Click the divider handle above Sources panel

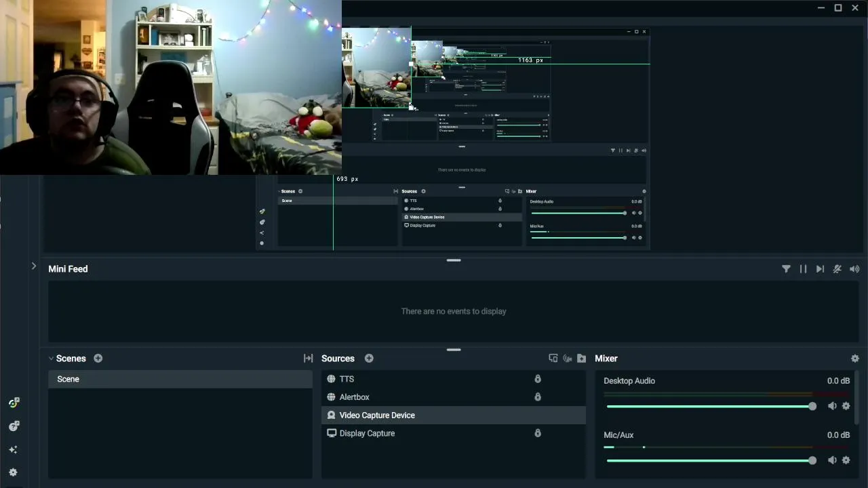pos(454,350)
